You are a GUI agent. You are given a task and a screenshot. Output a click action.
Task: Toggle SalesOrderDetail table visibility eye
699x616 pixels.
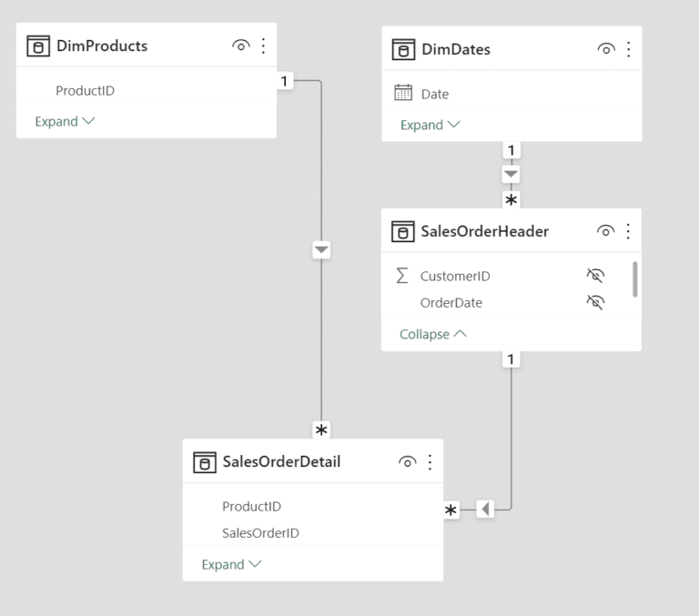pyautogui.click(x=408, y=462)
